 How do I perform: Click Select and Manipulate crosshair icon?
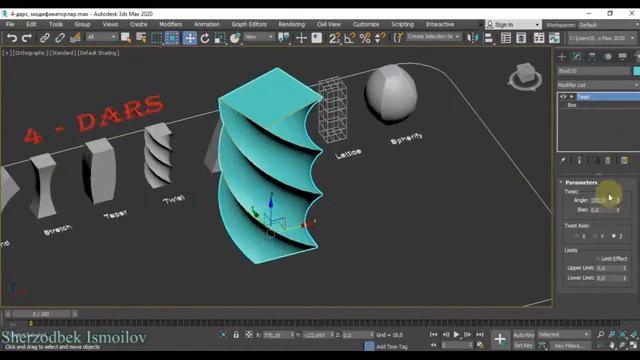click(x=301, y=38)
